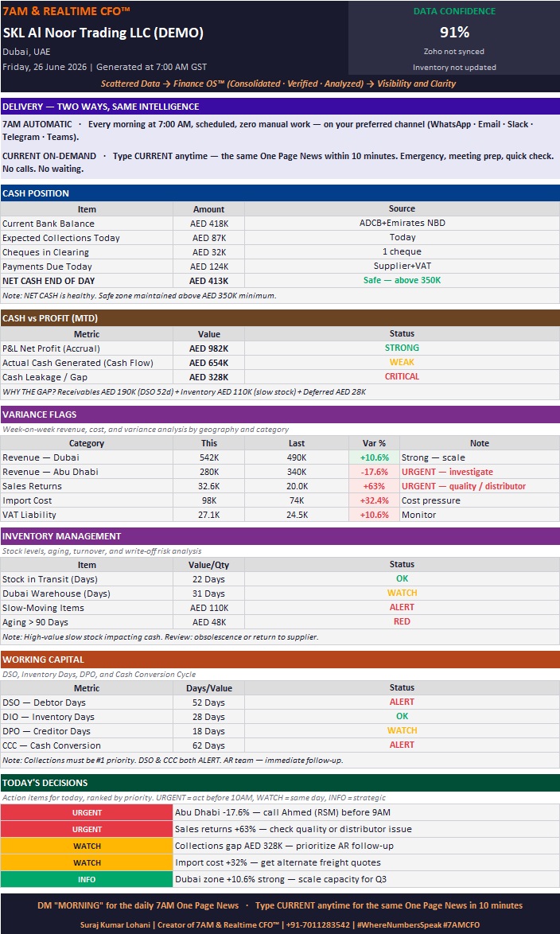Click the STRONG status cell
This screenshot has height=934, width=560.
coord(402,348)
